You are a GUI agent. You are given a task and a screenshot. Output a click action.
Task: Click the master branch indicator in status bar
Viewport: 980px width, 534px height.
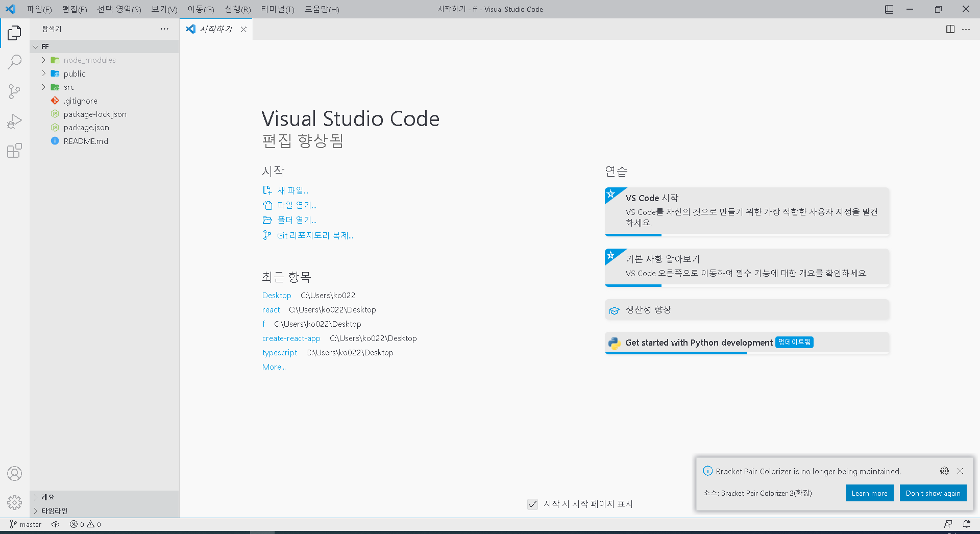point(26,524)
